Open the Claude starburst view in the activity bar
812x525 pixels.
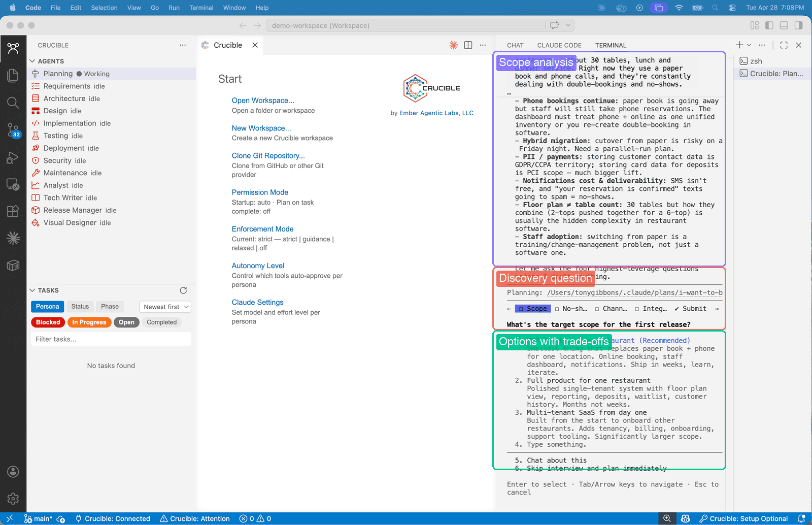coord(13,238)
